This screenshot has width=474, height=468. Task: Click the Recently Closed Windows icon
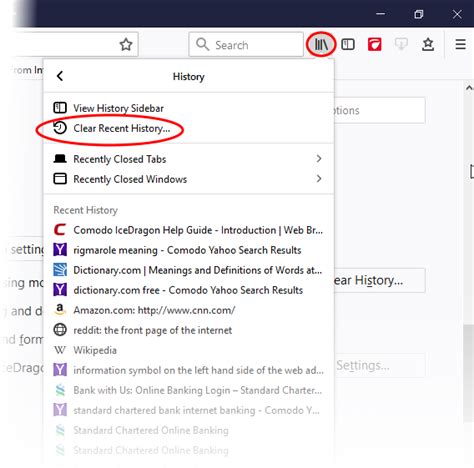pos(60,179)
